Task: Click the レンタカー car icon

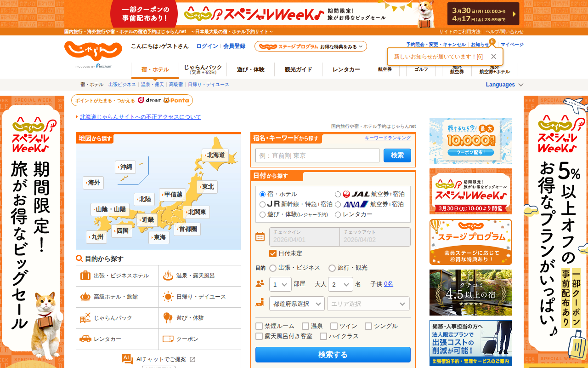Action: [85, 339]
